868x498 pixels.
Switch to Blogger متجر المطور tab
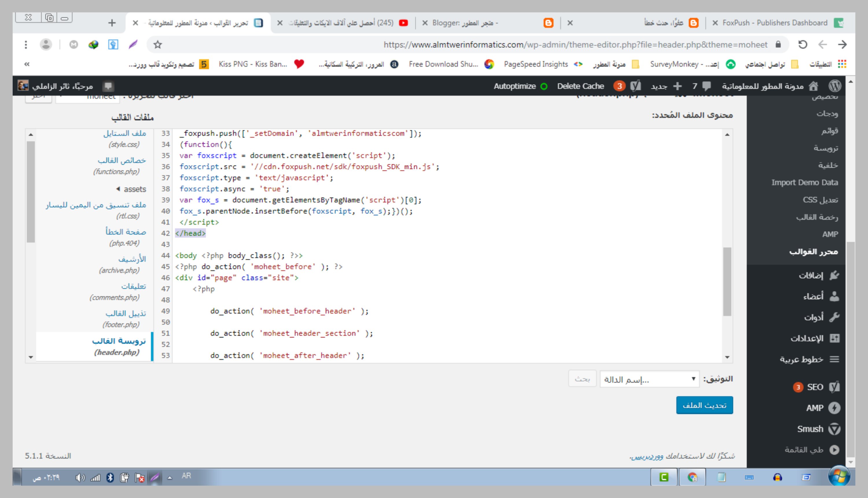pos(488,23)
